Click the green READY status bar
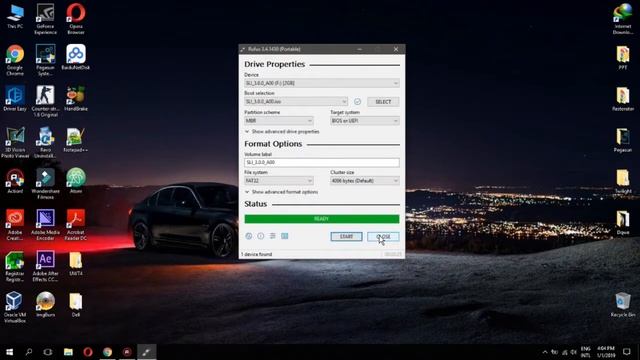The image size is (640, 360). pos(322,219)
